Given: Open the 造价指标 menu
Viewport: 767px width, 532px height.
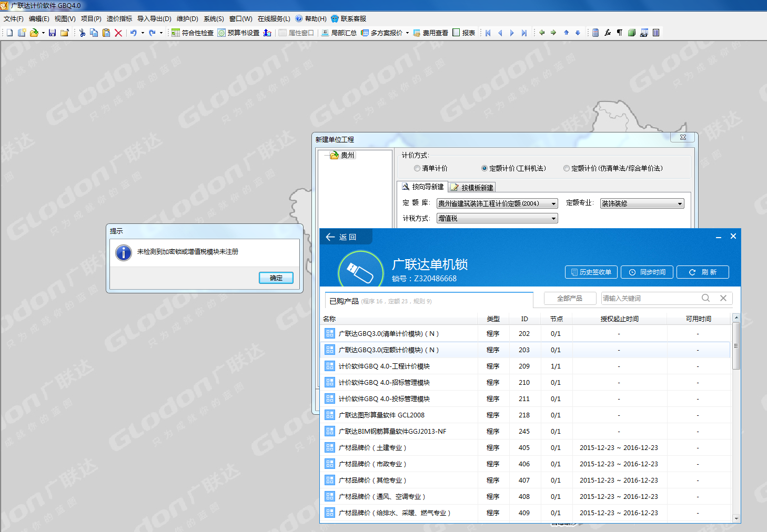Looking at the screenshot, I should click(119, 18).
